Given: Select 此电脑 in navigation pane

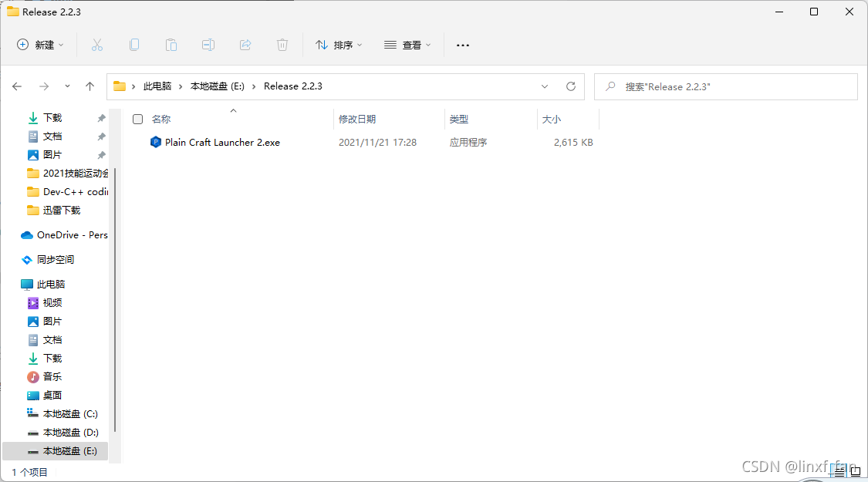Looking at the screenshot, I should pos(43,285).
